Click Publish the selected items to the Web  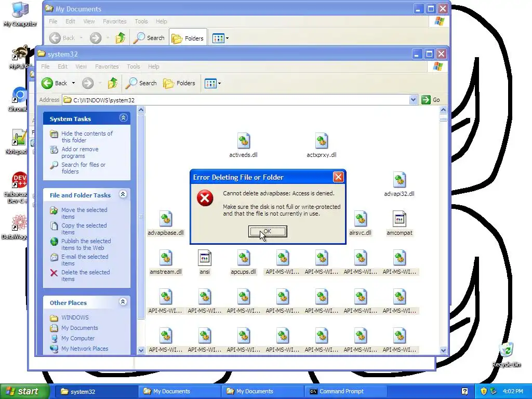[x=86, y=244]
